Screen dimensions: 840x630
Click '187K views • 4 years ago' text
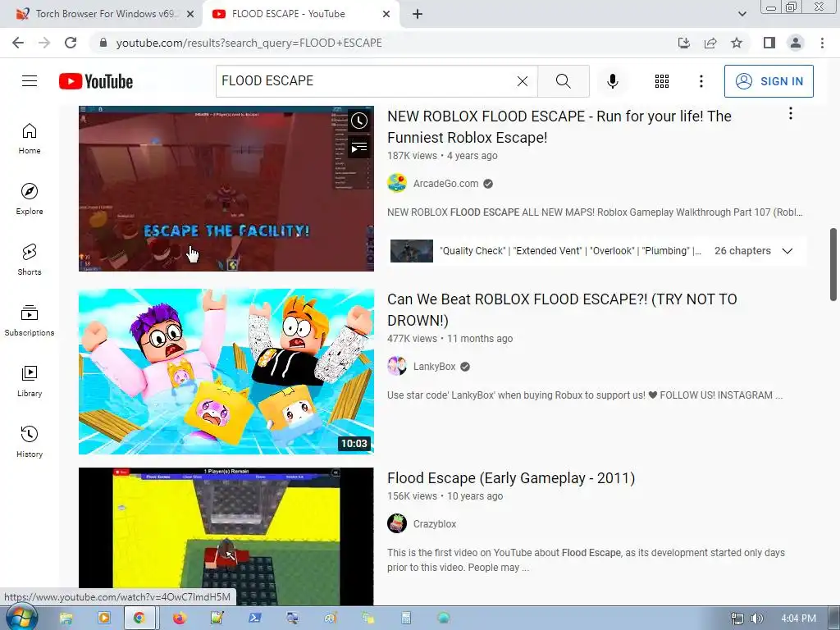(x=442, y=155)
